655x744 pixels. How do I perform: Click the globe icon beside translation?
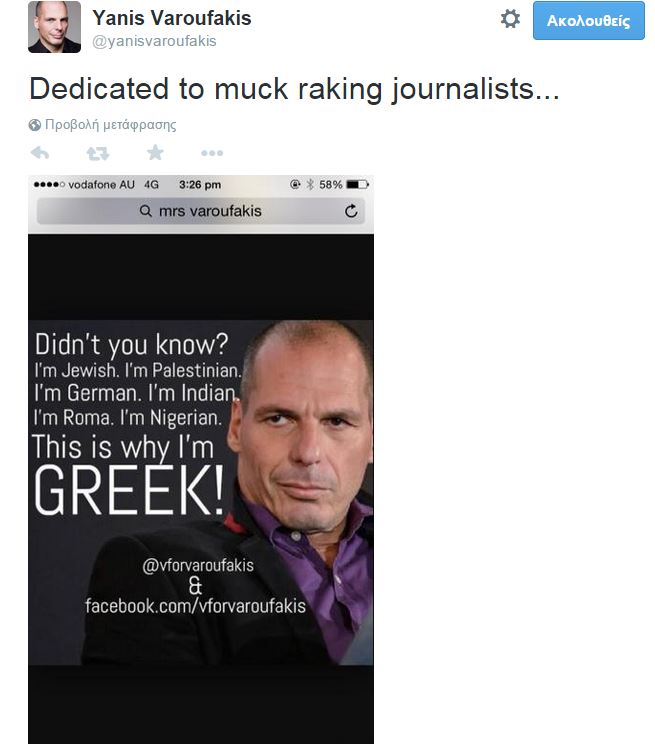35,125
